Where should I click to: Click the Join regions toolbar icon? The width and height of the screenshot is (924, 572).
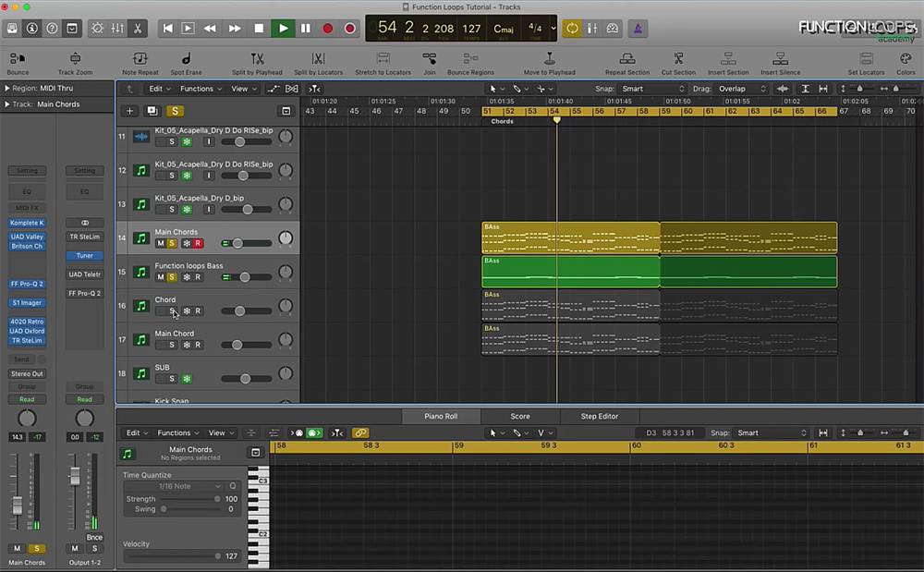pyautogui.click(x=430, y=59)
